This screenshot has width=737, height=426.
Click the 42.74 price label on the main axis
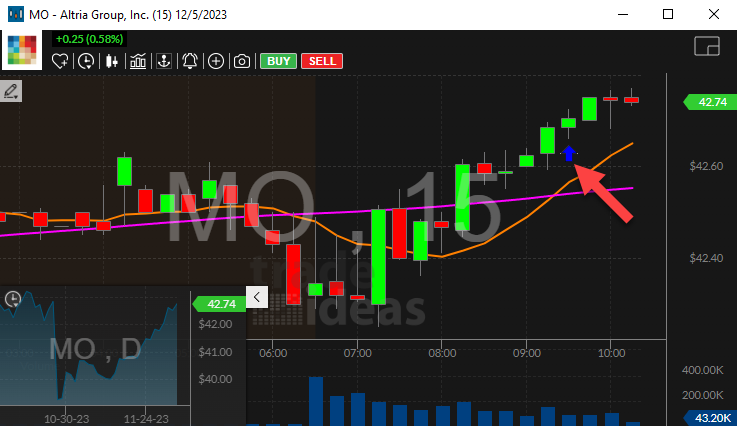(710, 102)
